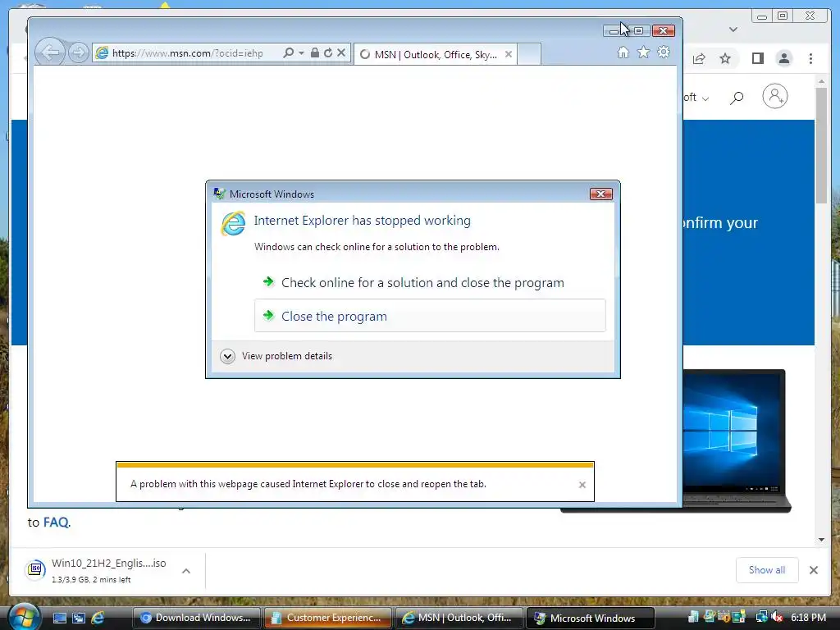Open the FAQ link
Image resolution: width=840 pixels, height=630 pixels.
[x=56, y=523]
